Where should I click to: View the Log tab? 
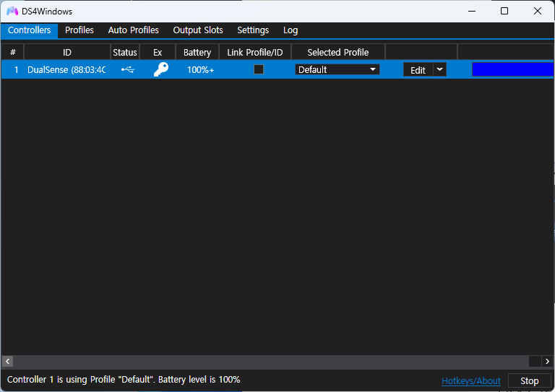point(291,30)
